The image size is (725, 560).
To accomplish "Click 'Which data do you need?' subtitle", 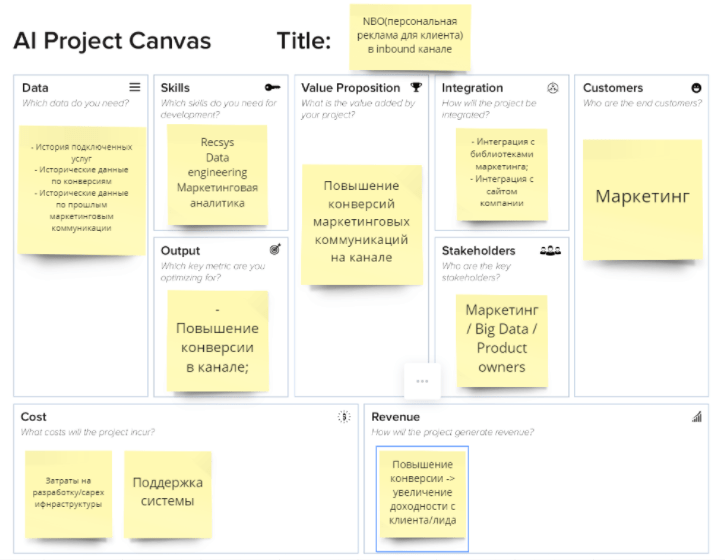I will [75, 103].
